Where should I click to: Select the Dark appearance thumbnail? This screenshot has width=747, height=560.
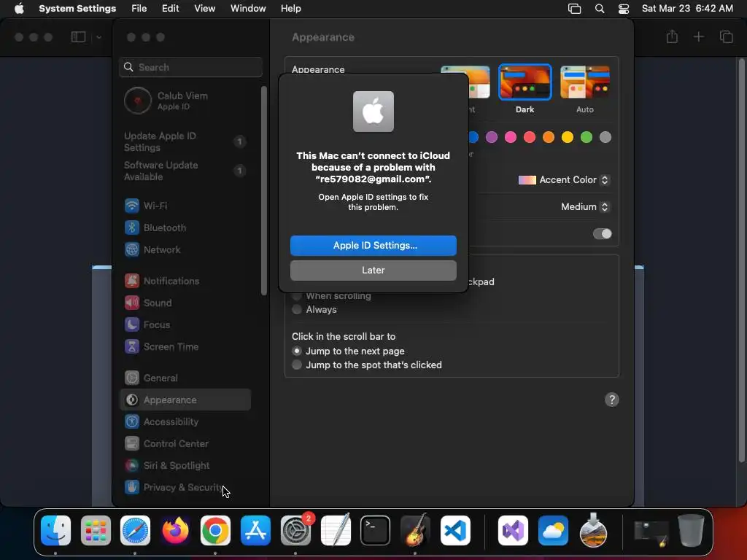[525, 82]
